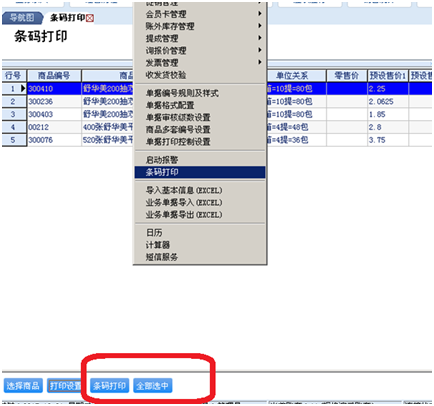Close the 条码打印 tab with red X
434x406 pixels.
90,18
